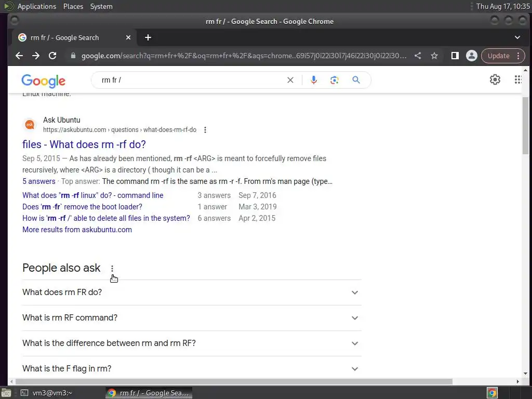Image resolution: width=532 pixels, height=399 pixels.
Task: Open the clock Thu Aug 17 calendar
Action: coord(503,6)
